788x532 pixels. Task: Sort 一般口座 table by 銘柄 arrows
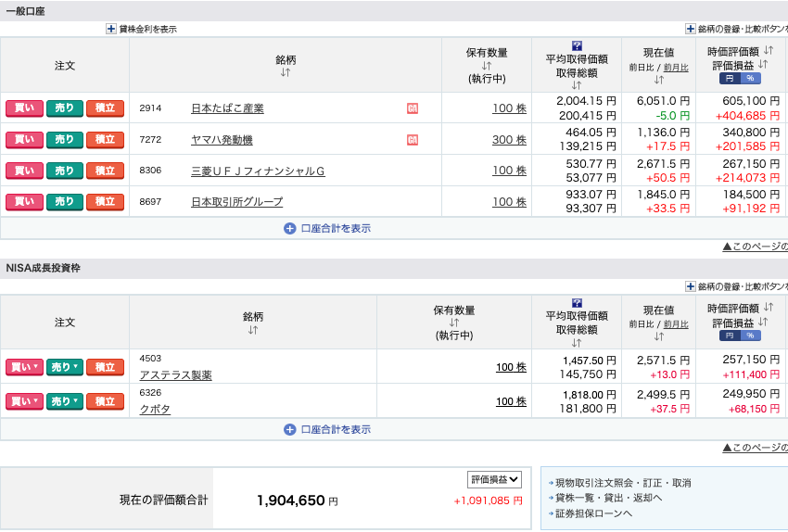(x=285, y=72)
